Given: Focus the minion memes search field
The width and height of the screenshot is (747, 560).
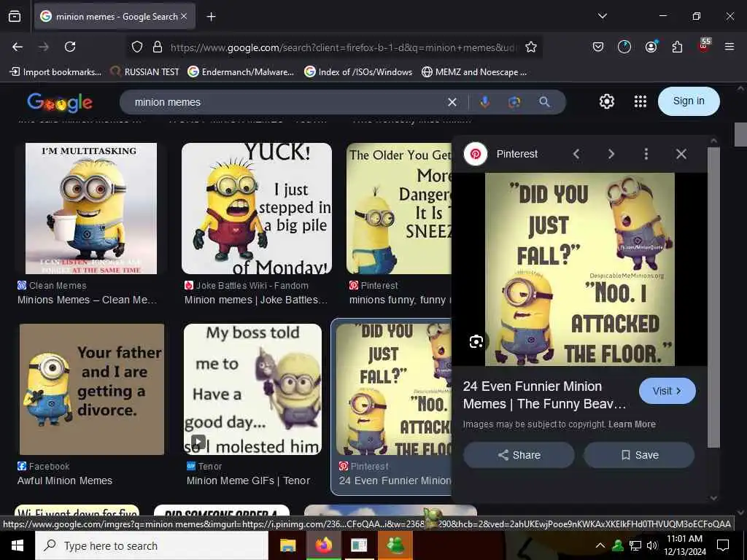Looking at the screenshot, I should point(286,102).
